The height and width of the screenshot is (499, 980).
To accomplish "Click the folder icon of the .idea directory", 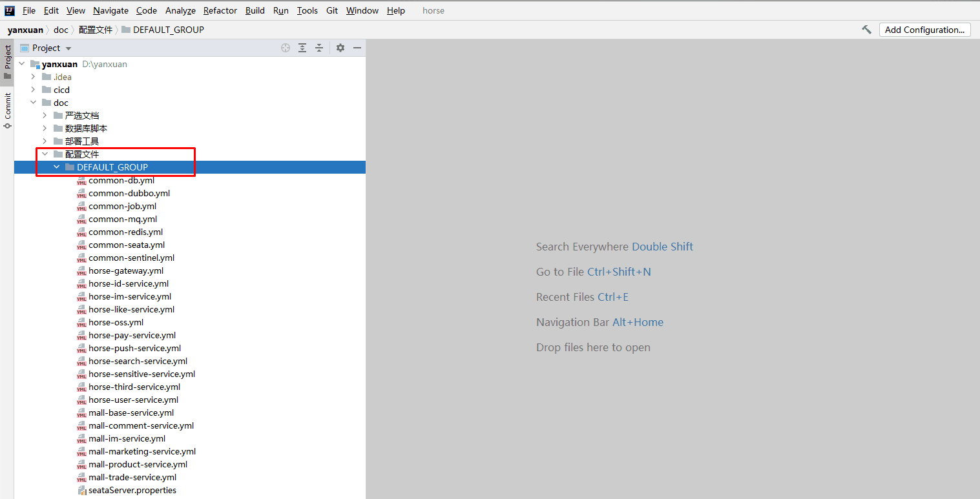I will pos(47,77).
